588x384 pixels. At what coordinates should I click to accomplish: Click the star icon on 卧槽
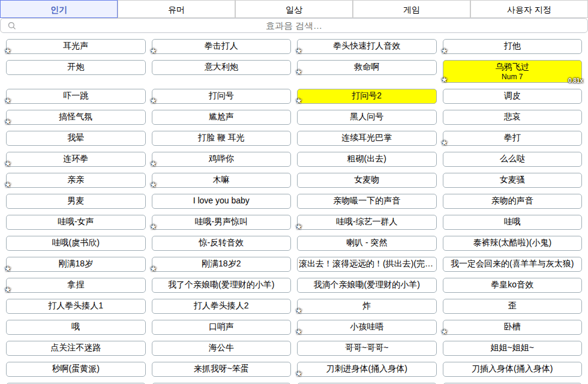445,331
